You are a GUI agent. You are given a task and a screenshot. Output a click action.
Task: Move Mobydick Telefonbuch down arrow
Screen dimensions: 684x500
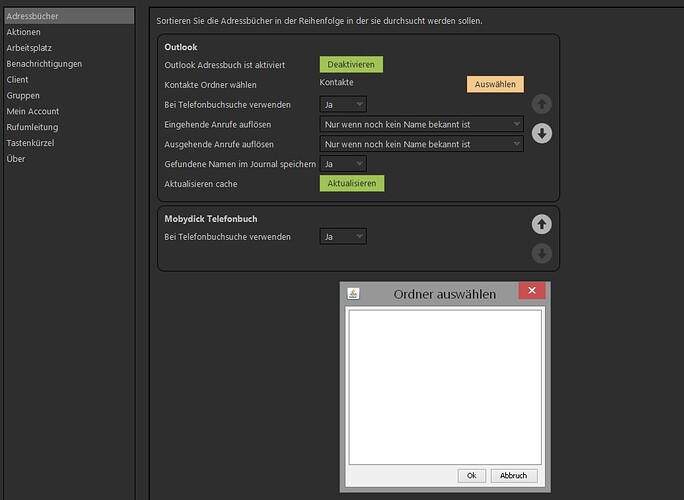pos(542,253)
